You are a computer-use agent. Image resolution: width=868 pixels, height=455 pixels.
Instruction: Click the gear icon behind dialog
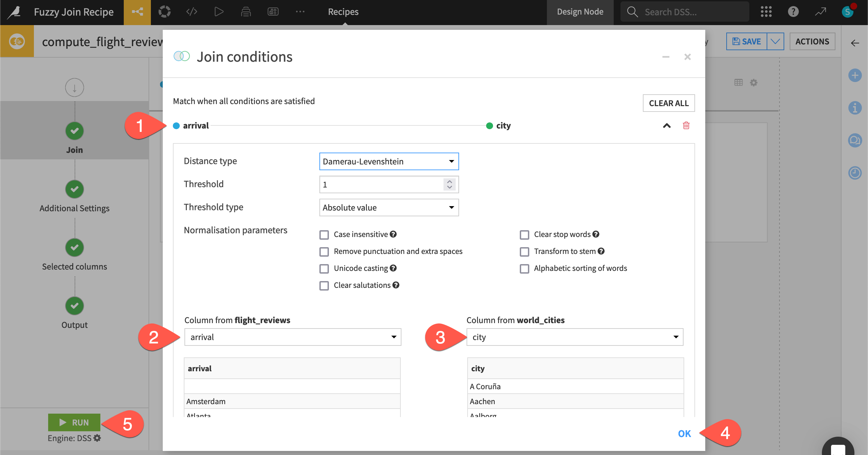pos(753,82)
